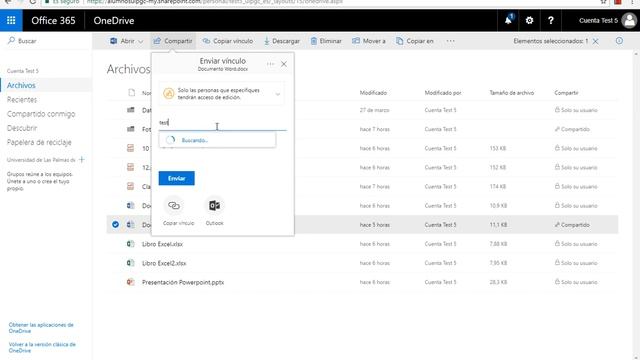640x360 pixels.
Task: Open the file Libro Excel2.xlsx
Action: (x=164, y=263)
